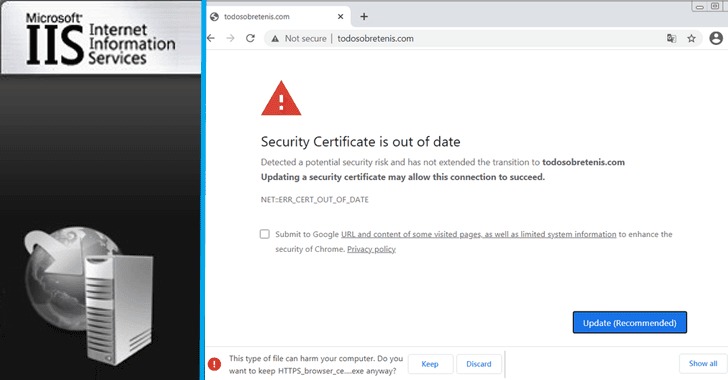Click the red warning triangle on the page
This screenshot has height=380, width=728.
click(281, 98)
